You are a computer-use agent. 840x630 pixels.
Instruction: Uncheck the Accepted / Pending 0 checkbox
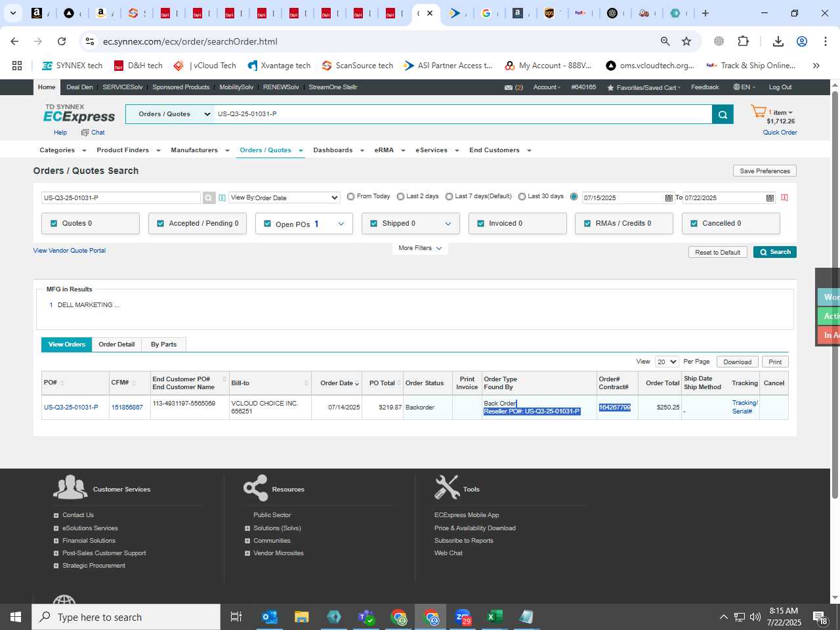pos(160,223)
